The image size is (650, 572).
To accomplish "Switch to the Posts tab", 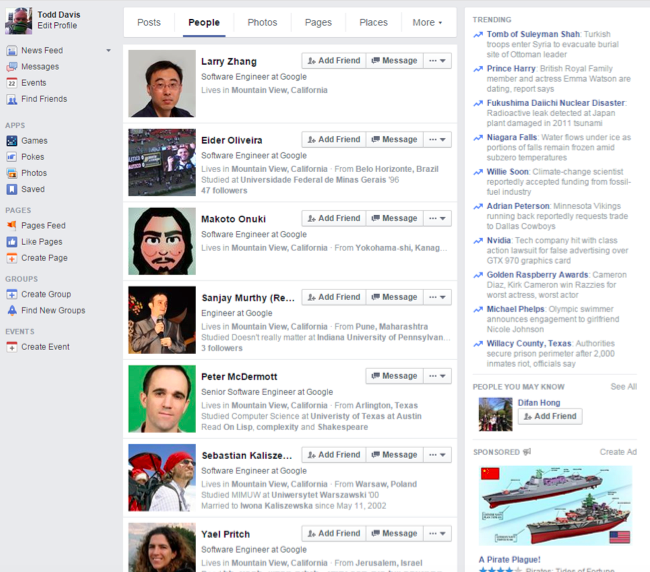I will (x=149, y=22).
